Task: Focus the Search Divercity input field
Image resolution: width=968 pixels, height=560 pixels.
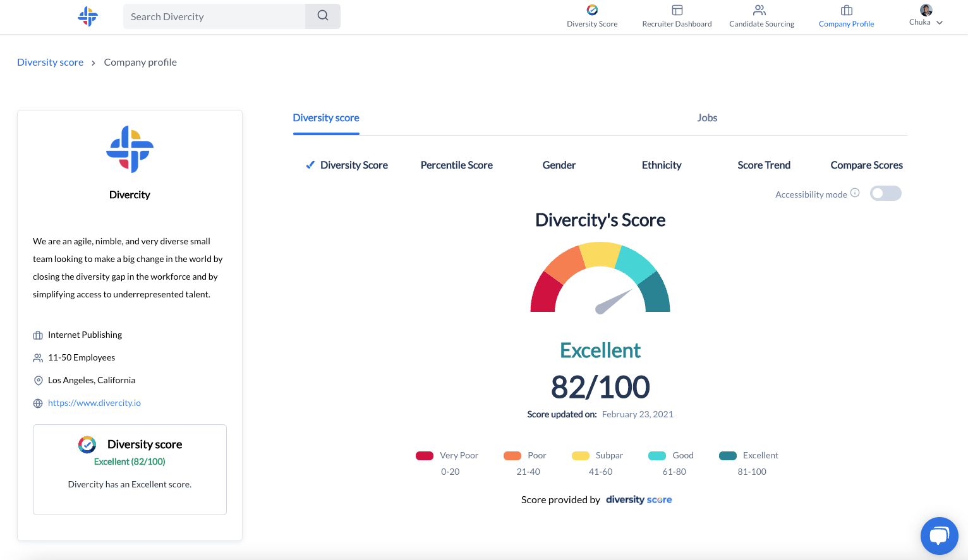Action: pyautogui.click(x=214, y=16)
